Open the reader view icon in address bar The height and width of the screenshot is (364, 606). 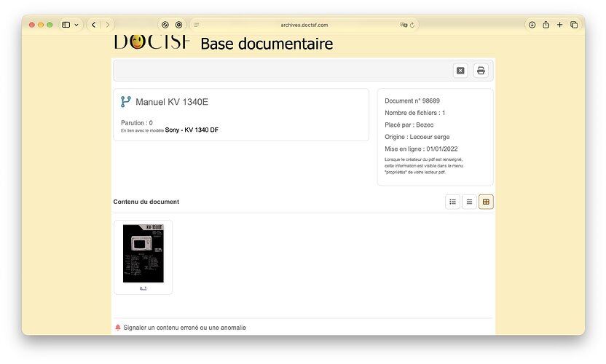pos(197,25)
